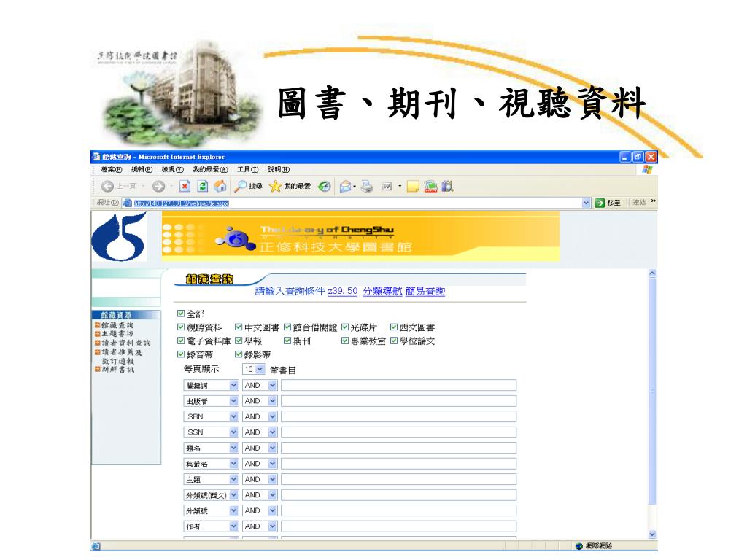Click bullet icon beside 新鮮書訊
Screen dimensions: 747x560
click(98, 370)
